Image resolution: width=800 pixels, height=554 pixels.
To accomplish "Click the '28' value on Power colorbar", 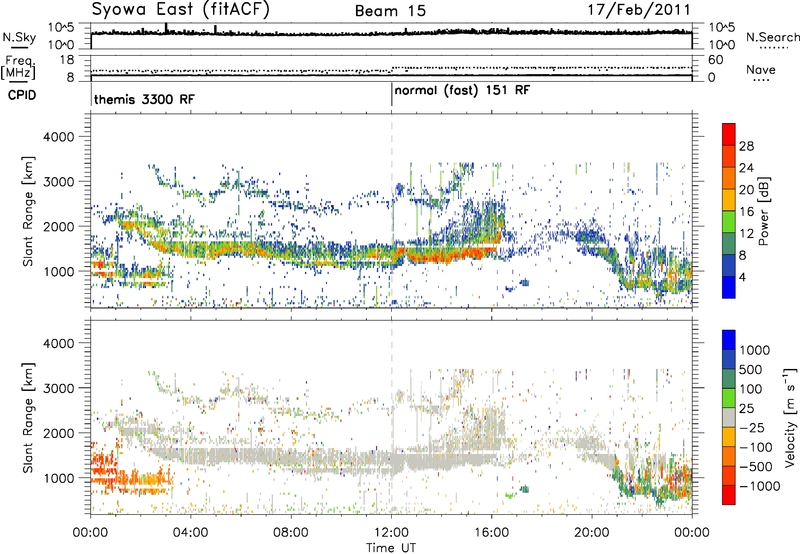I will click(x=746, y=146).
